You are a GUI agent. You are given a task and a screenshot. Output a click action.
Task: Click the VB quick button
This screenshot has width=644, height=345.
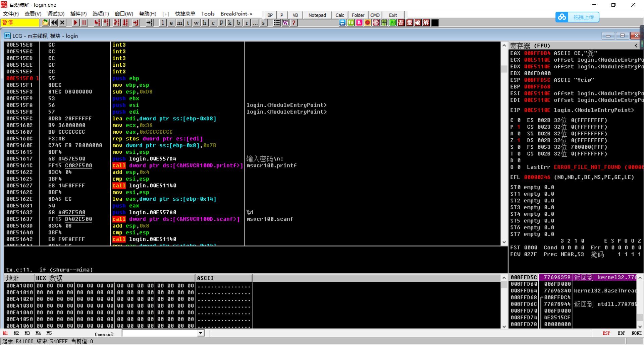coord(295,15)
